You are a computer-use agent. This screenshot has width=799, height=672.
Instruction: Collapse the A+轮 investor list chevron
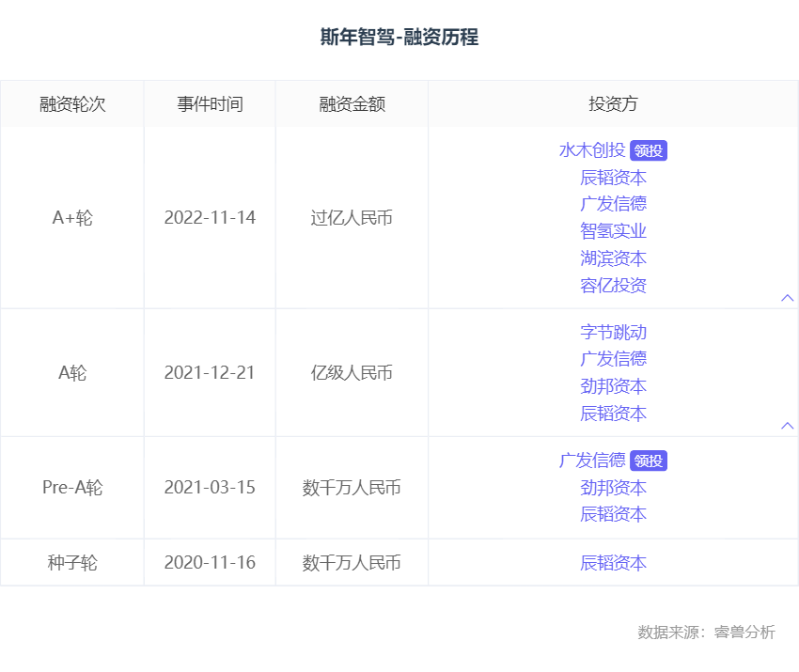[x=788, y=298]
